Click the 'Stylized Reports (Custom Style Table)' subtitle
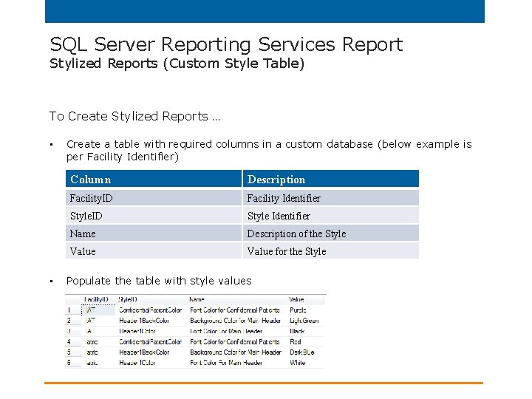Screen dimensions: 532x399 pyautogui.click(x=177, y=64)
